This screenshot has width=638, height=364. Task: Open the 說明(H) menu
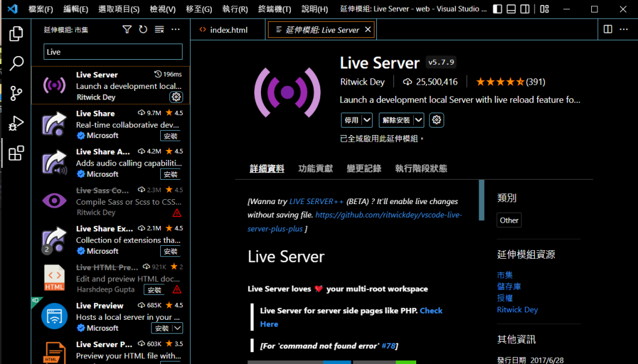pos(315,9)
